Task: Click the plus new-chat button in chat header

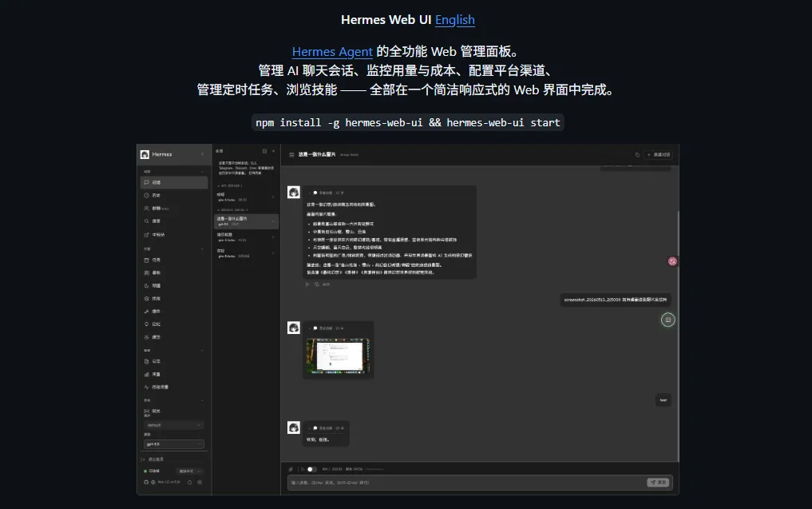Action: pyautogui.click(x=658, y=154)
